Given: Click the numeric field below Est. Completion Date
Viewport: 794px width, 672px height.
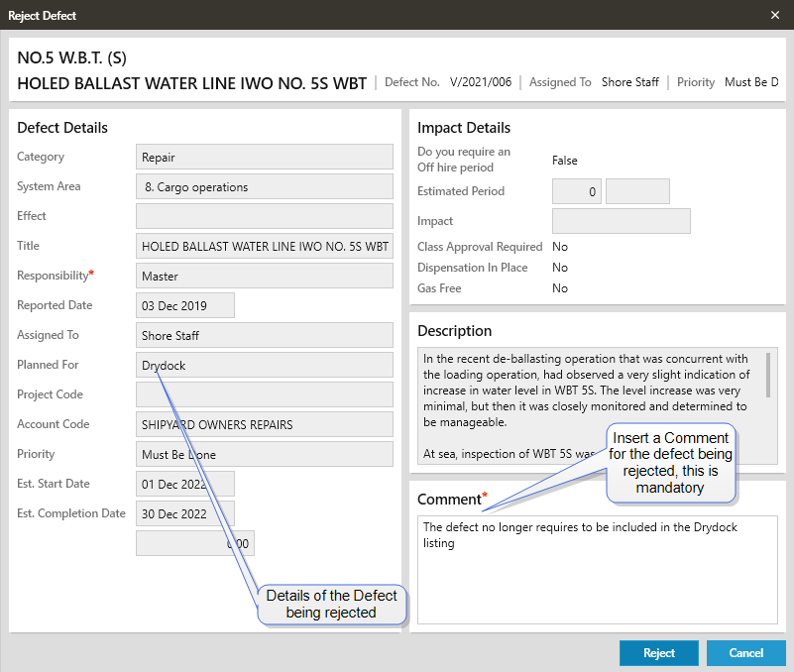Looking at the screenshot, I should pyautogui.click(x=195, y=543).
